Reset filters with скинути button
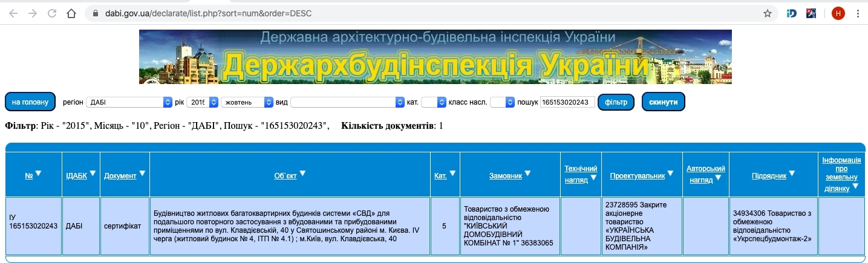Viewport: 868px width, 263px height. click(664, 102)
